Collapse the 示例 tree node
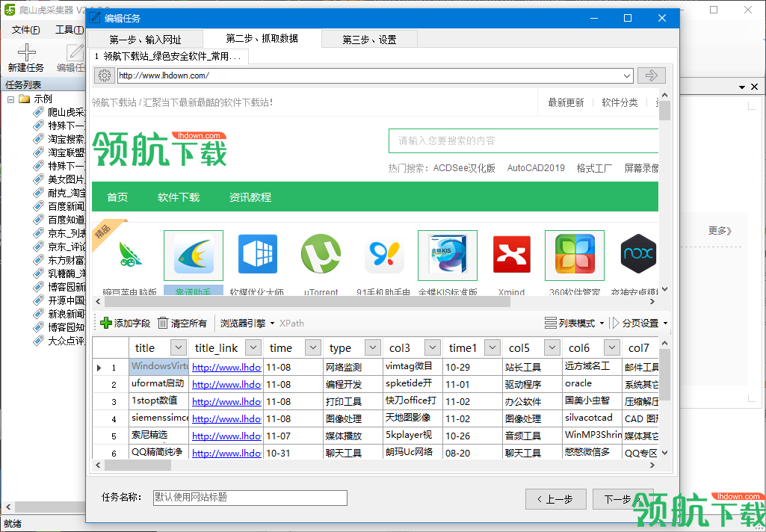Image resolution: width=766 pixels, height=532 pixels. [x=10, y=99]
